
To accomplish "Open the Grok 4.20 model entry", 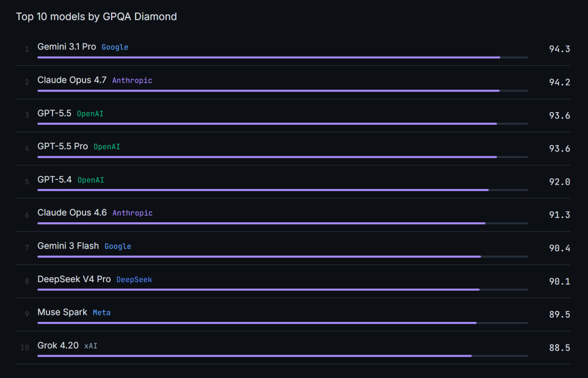I will [x=58, y=345].
